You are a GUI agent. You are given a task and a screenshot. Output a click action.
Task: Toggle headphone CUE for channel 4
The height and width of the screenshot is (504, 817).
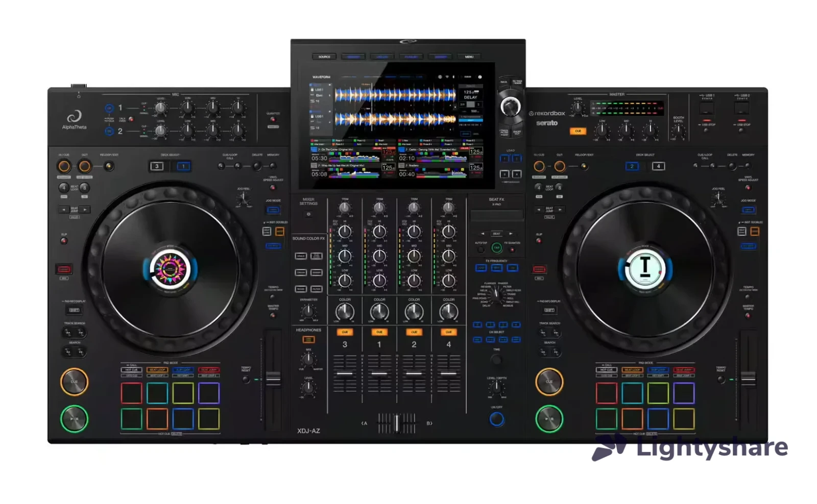[448, 332]
